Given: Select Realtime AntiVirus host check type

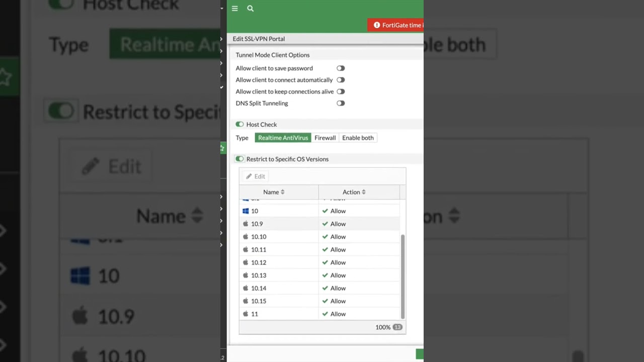Looking at the screenshot, I should coord(283,138).
